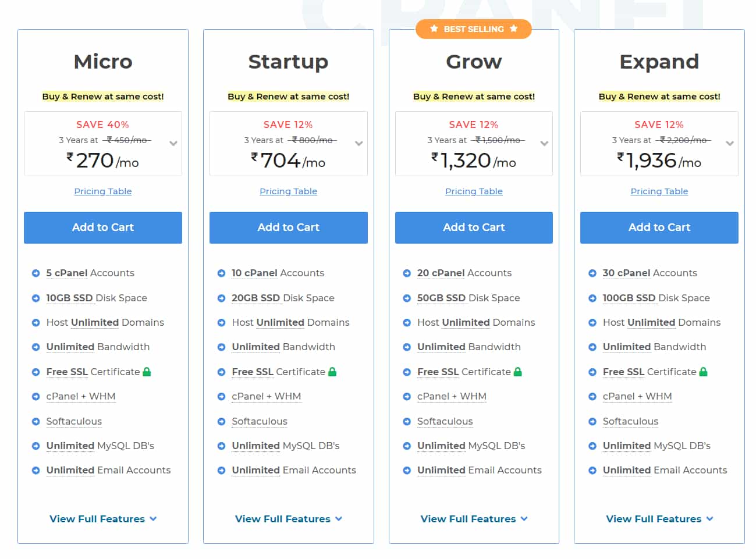
Task: Click bullet icon beside 5 cPanel Accounts
Action: (x=36, y=273)
